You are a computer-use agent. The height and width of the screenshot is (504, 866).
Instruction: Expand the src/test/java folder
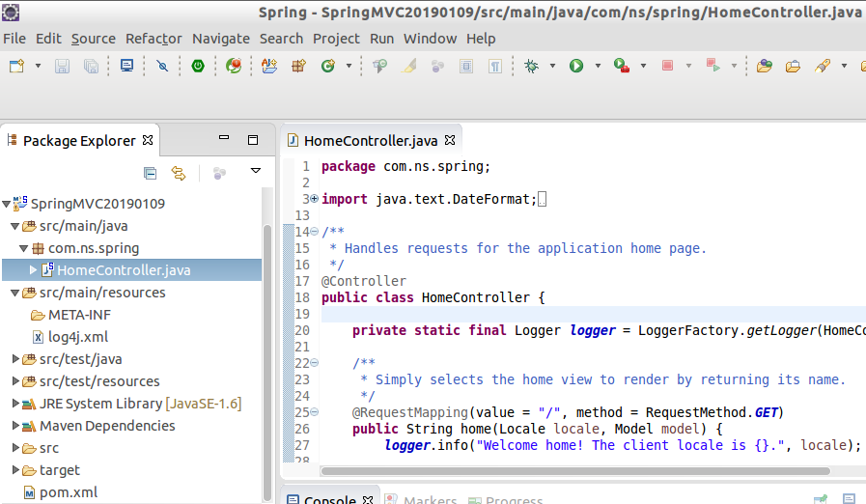[x=15, y=359]
